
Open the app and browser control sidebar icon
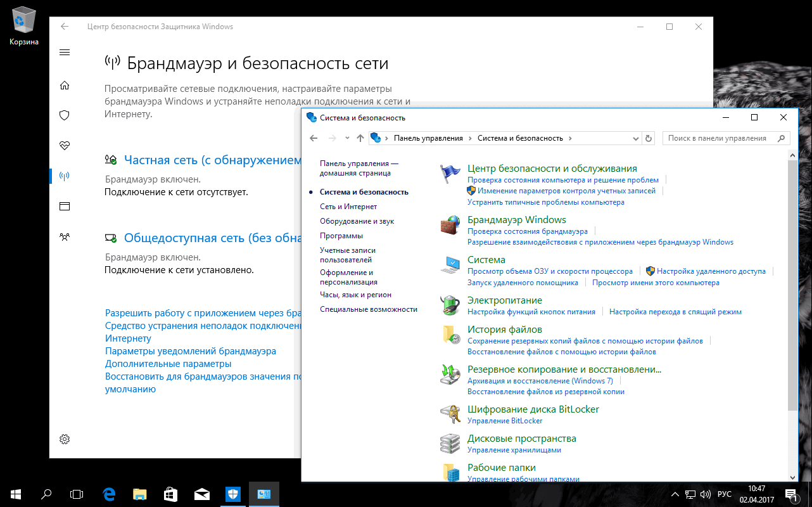(64, 206)
